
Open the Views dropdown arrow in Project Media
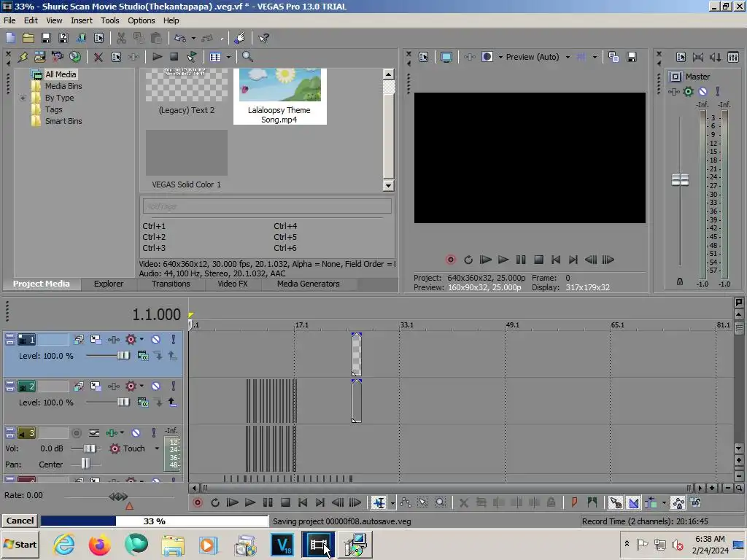click(228, 57)
